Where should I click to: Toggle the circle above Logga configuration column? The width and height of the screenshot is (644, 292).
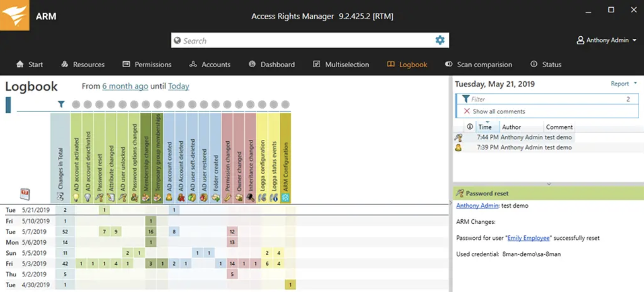pos(262,104)
